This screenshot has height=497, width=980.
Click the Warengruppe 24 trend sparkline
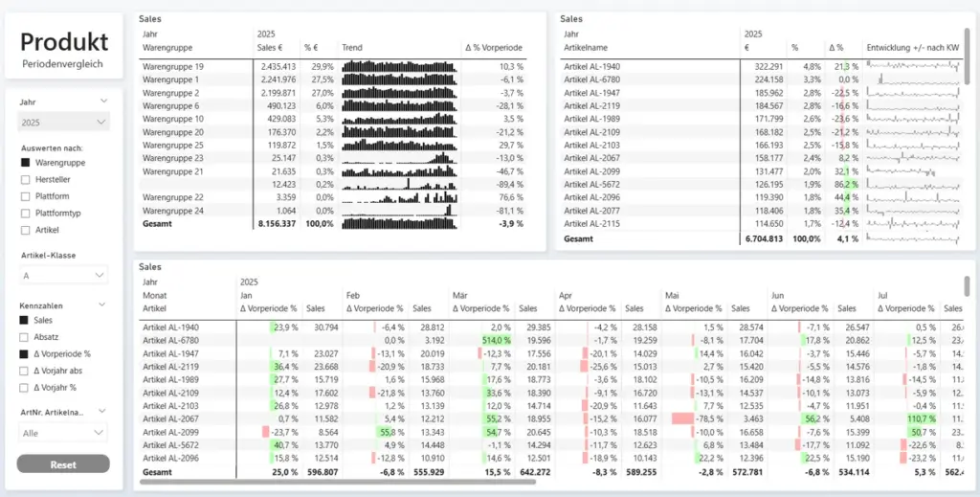click(399, 210)
